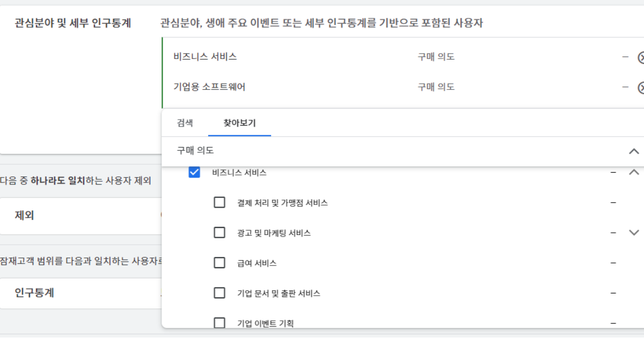Remove the 기업용 소프트웨어 selected segment

coord(641,87)
